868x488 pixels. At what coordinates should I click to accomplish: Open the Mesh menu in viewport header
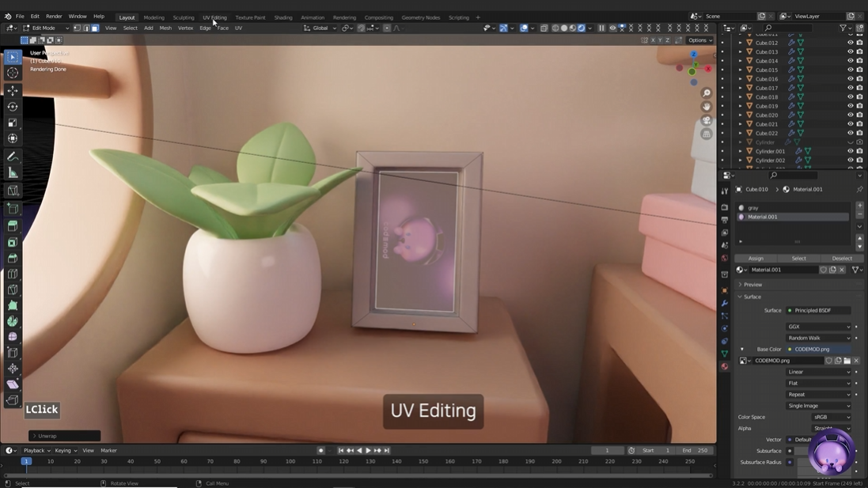165,28
